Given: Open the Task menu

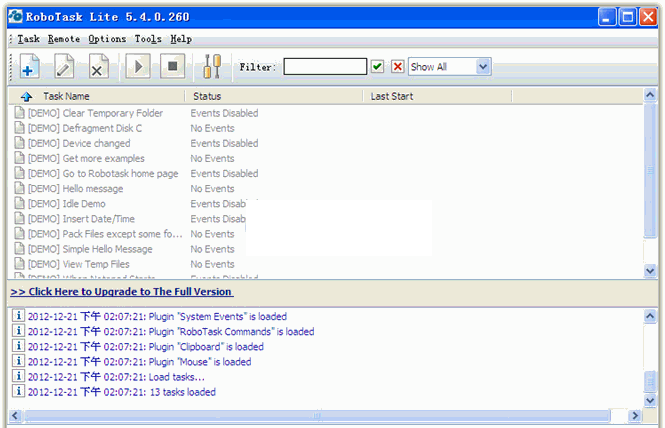Looking at the screenshot, I should pyautogui.click(x=28, y=38).
